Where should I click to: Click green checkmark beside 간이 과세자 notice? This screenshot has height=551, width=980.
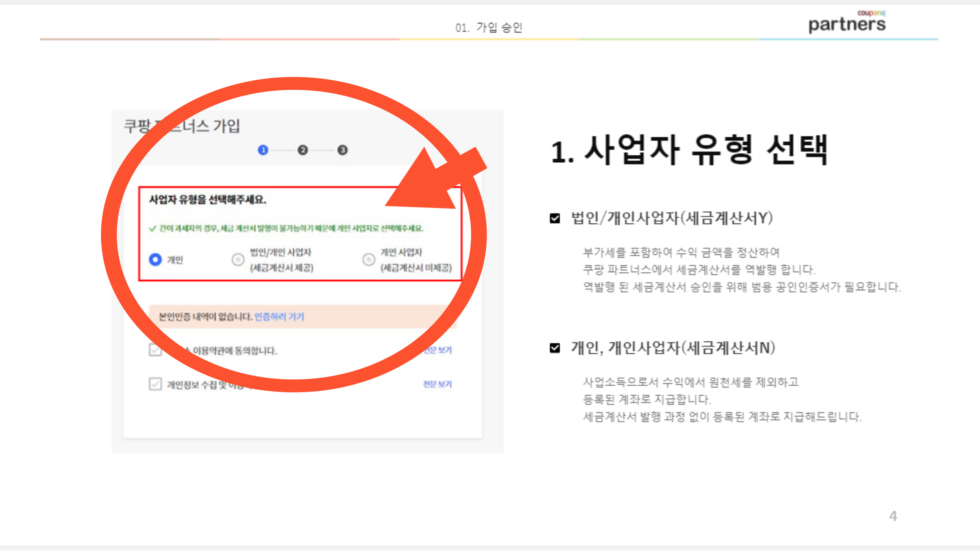coord(152,229)
